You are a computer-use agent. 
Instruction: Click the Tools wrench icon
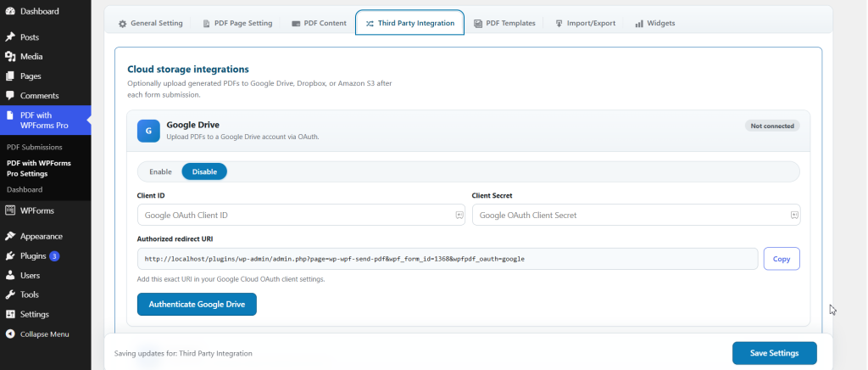tap(10, 294)
